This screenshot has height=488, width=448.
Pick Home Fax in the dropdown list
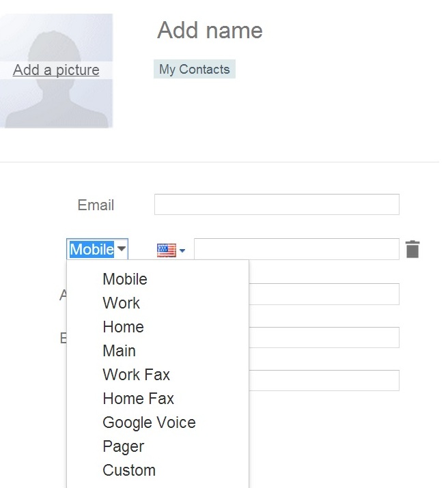138,399
